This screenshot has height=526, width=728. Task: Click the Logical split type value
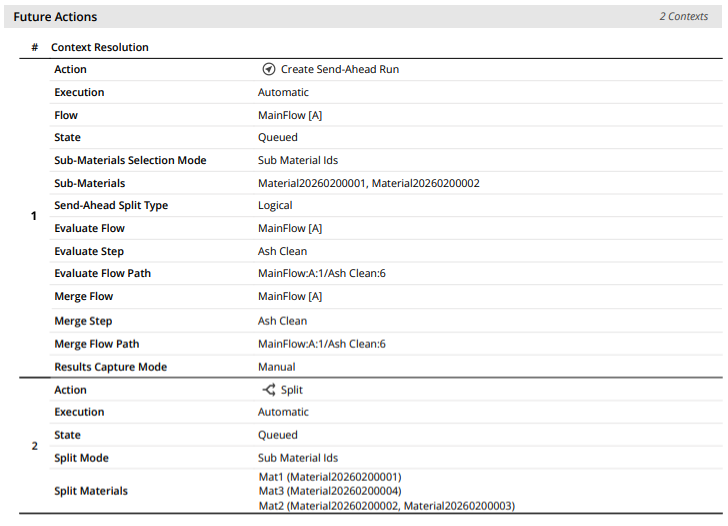[x=275, y=206]
